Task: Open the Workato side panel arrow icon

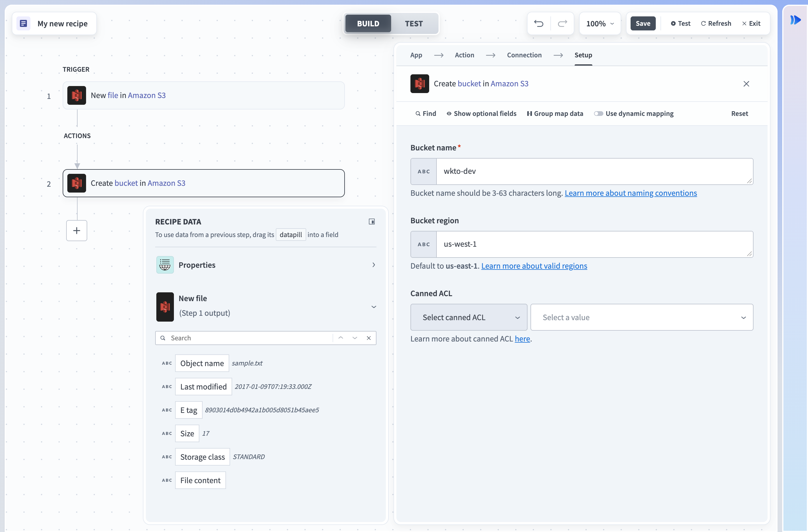Action: pyautogui.click(x=795, y=20)
